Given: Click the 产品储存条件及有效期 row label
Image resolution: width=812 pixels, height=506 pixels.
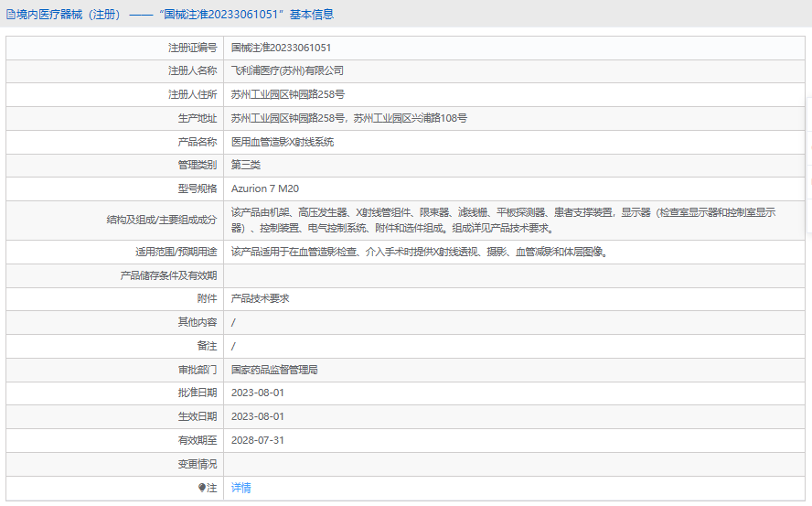Looking at the screenshot, I should 169,275.
